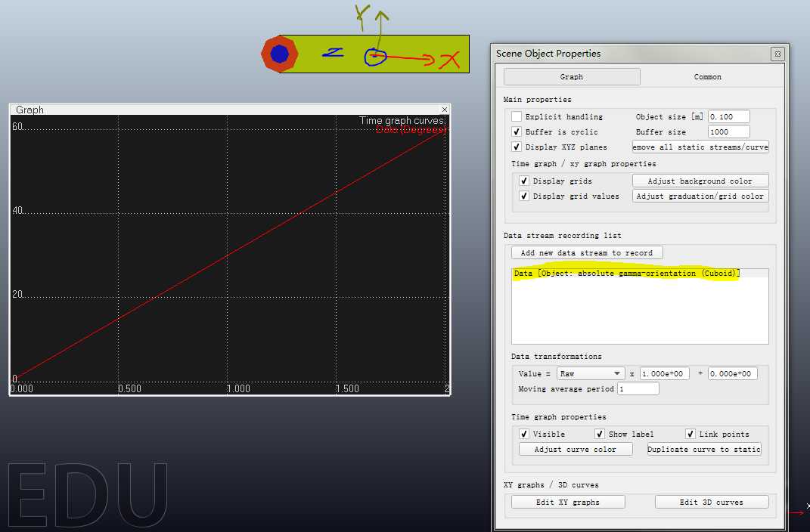Open the Raw value transformation dropdown
The height and width of the screenshot is (532, 810).
click(x=591, y=373)
